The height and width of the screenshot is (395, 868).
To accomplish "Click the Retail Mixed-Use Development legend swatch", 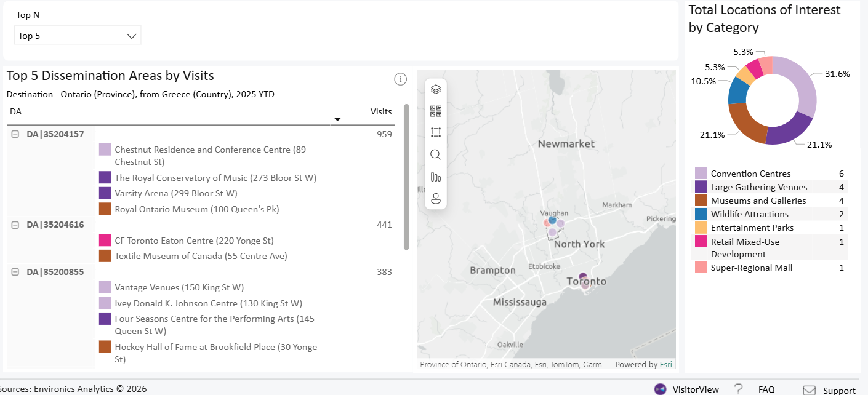I will (701, 241).
